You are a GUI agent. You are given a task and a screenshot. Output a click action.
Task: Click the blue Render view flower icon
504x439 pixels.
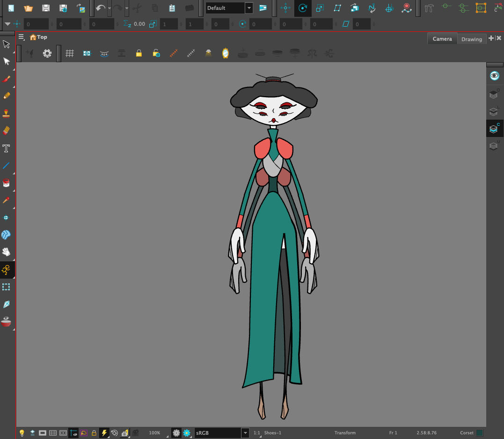click(x=187, y=433)
